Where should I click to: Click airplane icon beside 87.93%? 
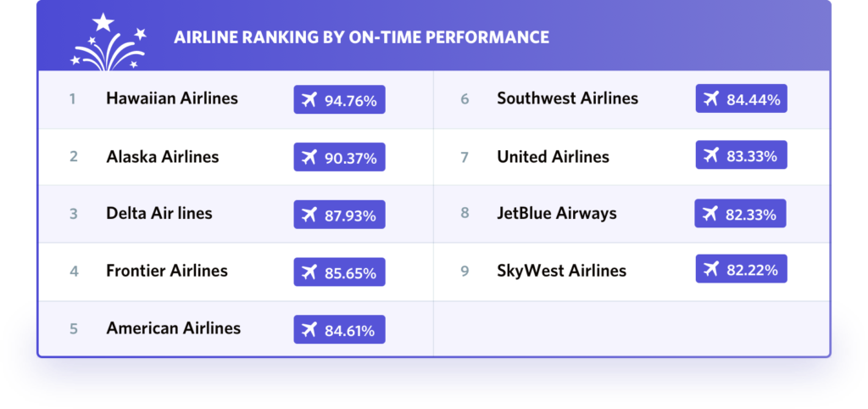point(309,215)
